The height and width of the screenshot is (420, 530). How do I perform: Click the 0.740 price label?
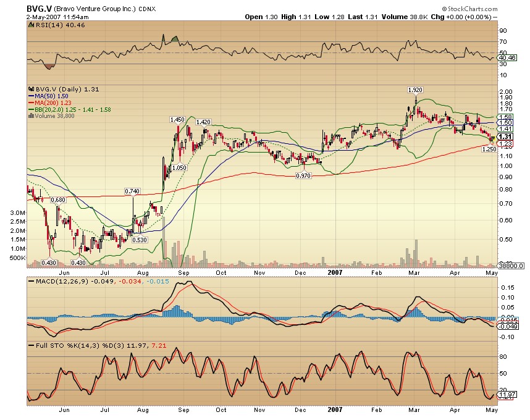[x=132, y=191]
